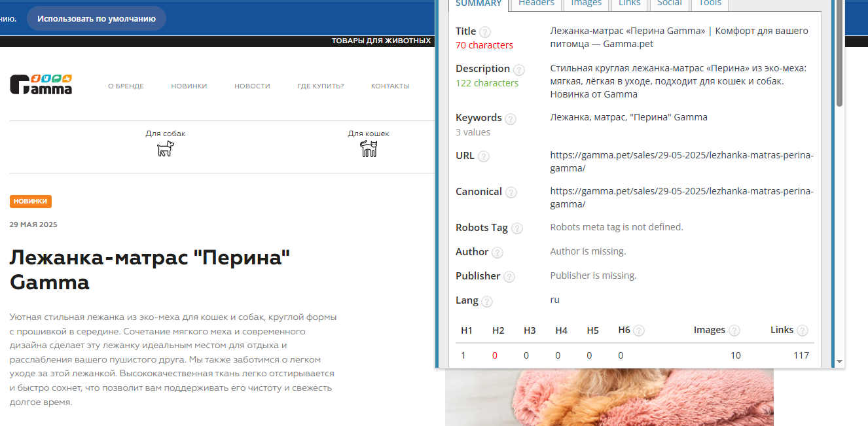Click the 'ru' language value

554,300
